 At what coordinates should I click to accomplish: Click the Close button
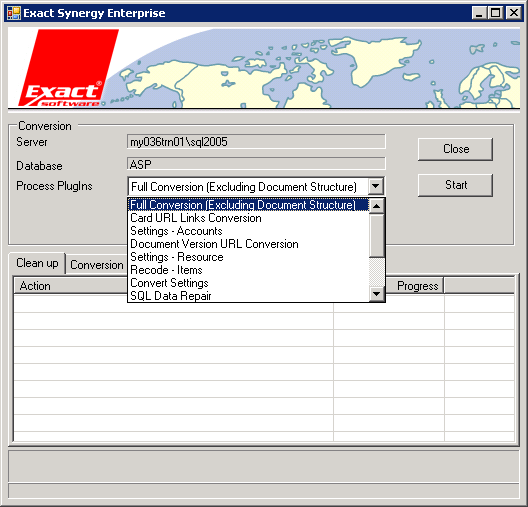(x=455, y=149)
